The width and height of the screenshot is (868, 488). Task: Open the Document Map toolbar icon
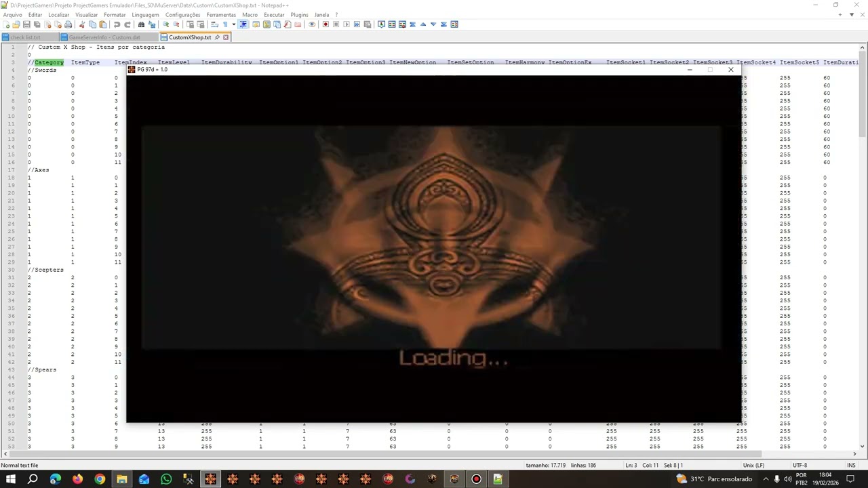[267, 24]
